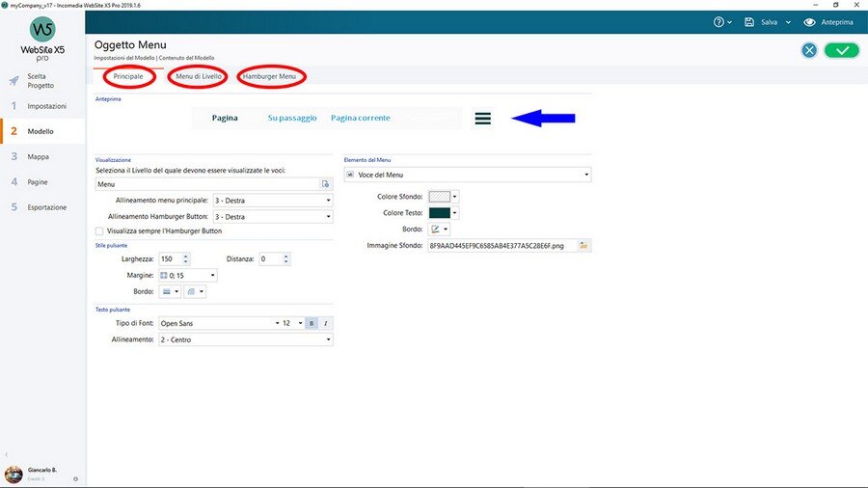Click the green checkmark confirm button
Viewport: 868px width, 488px height.
pos(841,50)
